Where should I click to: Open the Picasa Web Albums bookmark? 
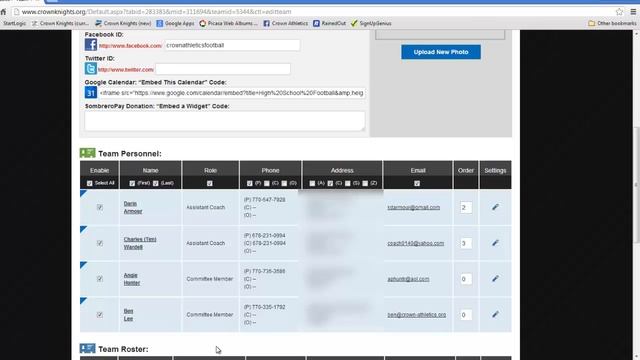[229, 23]
